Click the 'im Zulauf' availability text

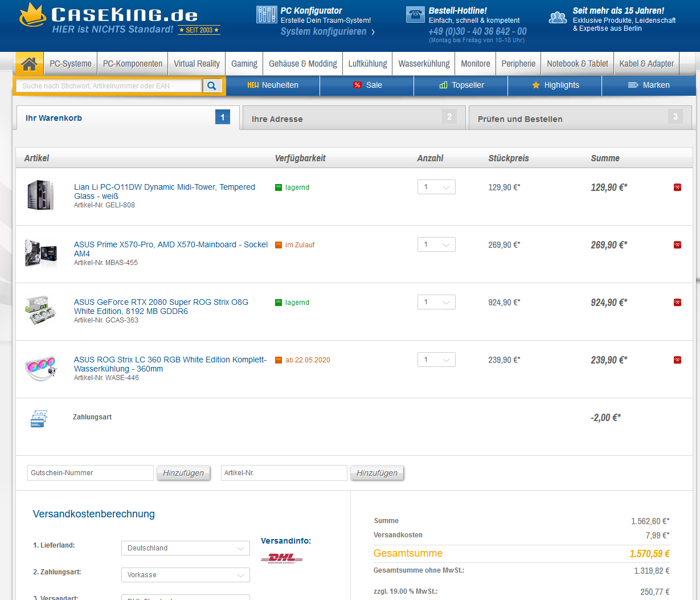(300, 245)
